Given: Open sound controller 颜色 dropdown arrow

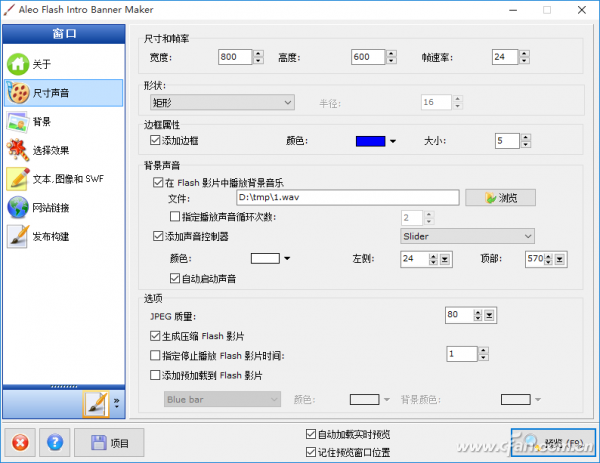Looking at the screenshot, I should pos(287,259).
